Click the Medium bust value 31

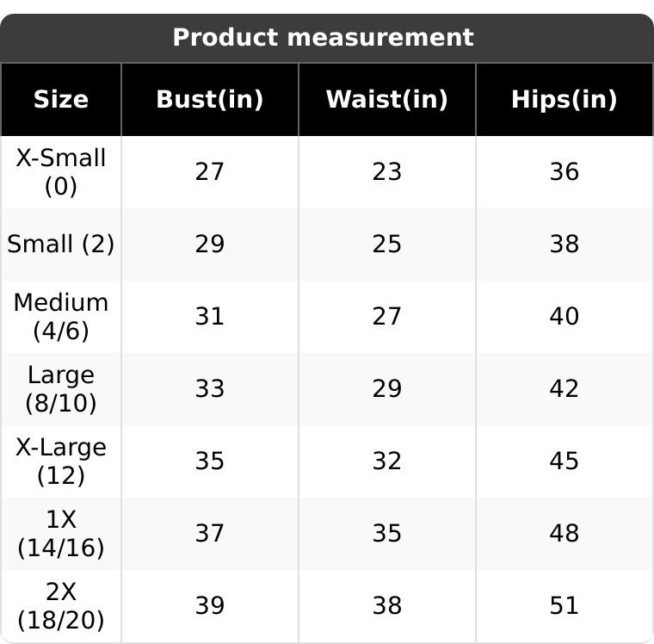click(x=209, y=317)
